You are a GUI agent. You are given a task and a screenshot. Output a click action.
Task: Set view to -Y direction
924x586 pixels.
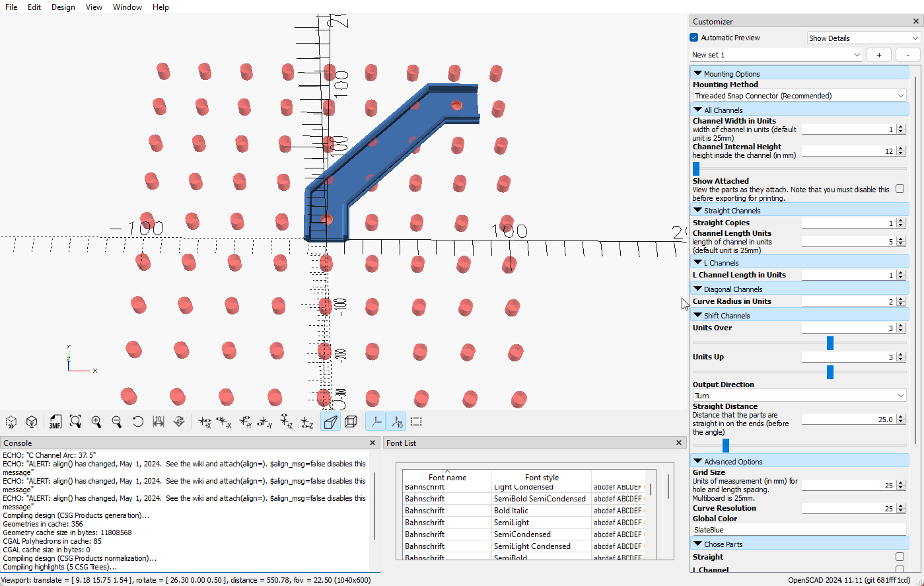tap(265, 421)
